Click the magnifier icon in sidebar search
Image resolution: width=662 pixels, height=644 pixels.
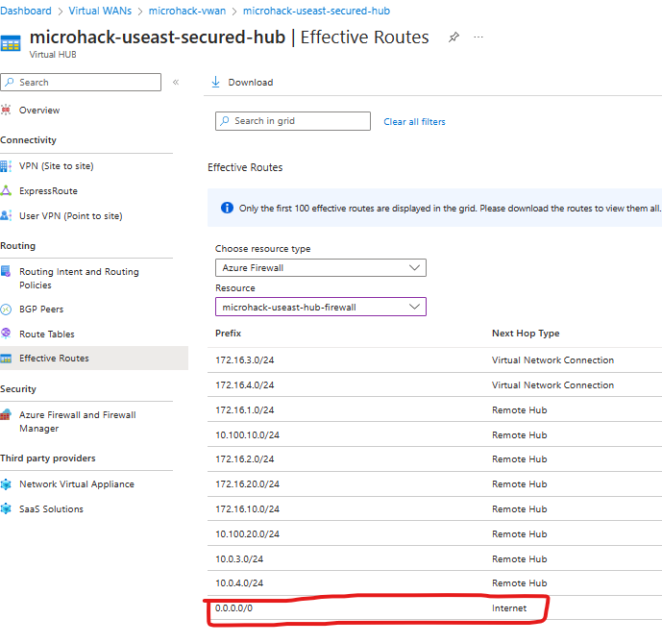[10, 82]
